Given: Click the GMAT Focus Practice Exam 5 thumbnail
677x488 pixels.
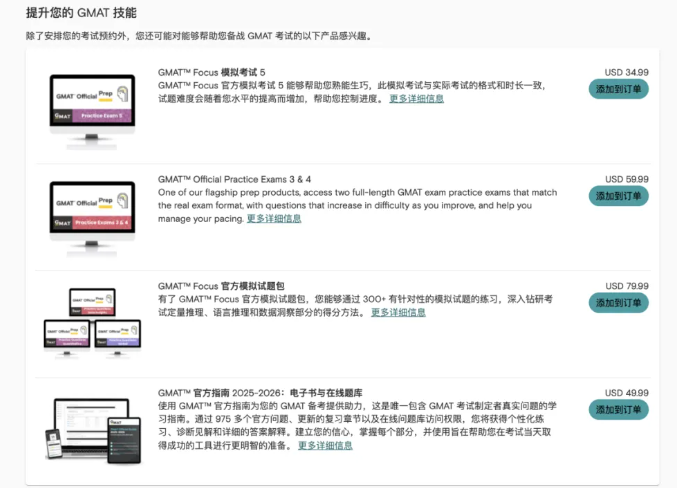Looking at the screenshot, I should pos(92,104).
